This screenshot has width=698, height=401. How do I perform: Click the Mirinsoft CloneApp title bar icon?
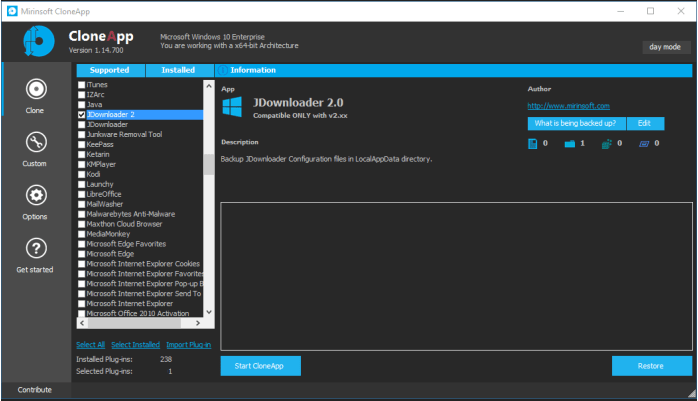(12, 11)
